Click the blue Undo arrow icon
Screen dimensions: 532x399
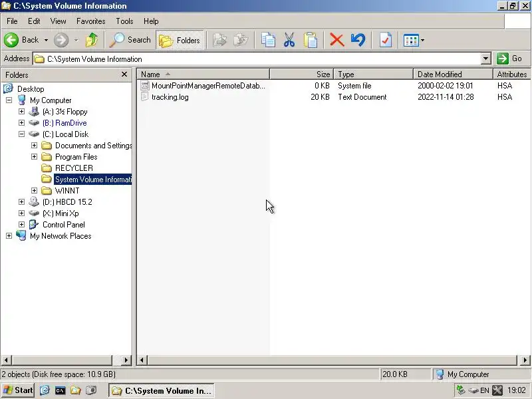[358, 40]
